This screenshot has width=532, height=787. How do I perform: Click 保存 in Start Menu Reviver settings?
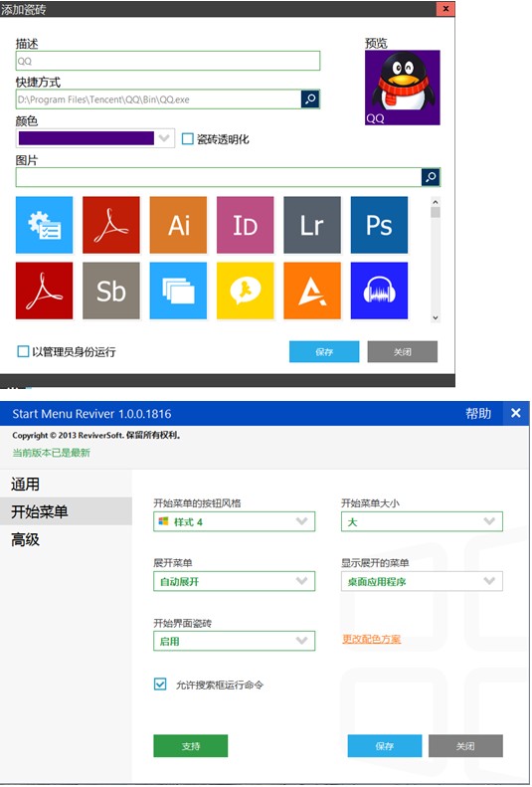[385, 746]
